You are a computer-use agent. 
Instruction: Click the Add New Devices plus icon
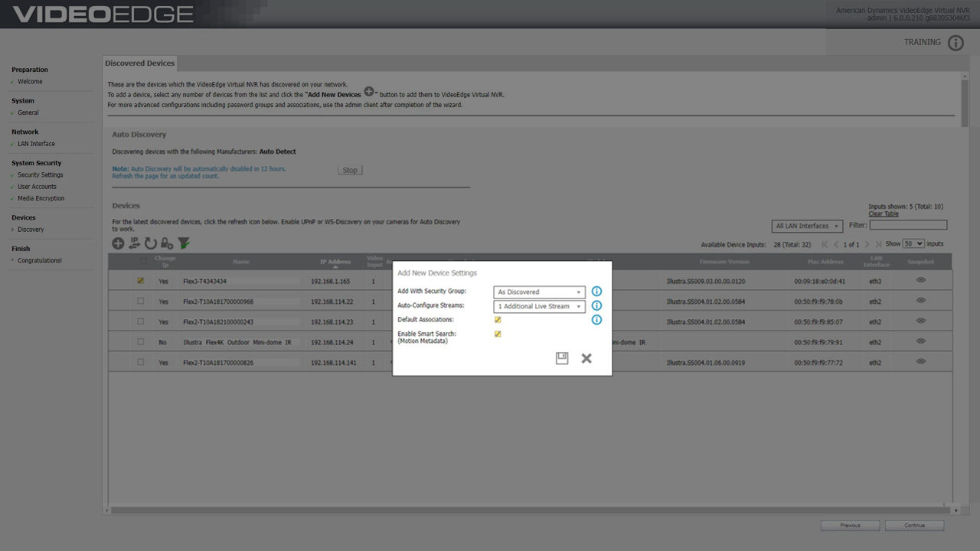(x=118, y=243)
